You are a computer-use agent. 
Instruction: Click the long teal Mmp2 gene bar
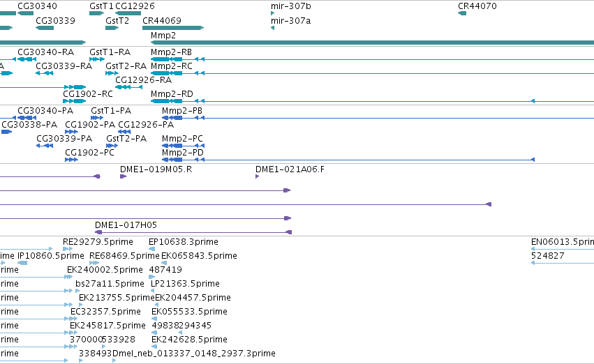tap(373, 43)
